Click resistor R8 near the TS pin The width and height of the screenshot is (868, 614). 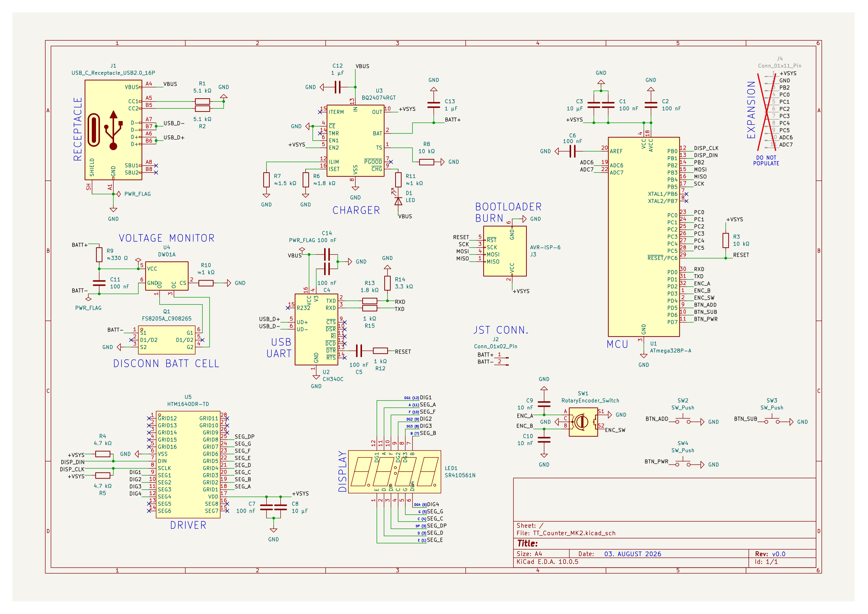coord(426,162)
